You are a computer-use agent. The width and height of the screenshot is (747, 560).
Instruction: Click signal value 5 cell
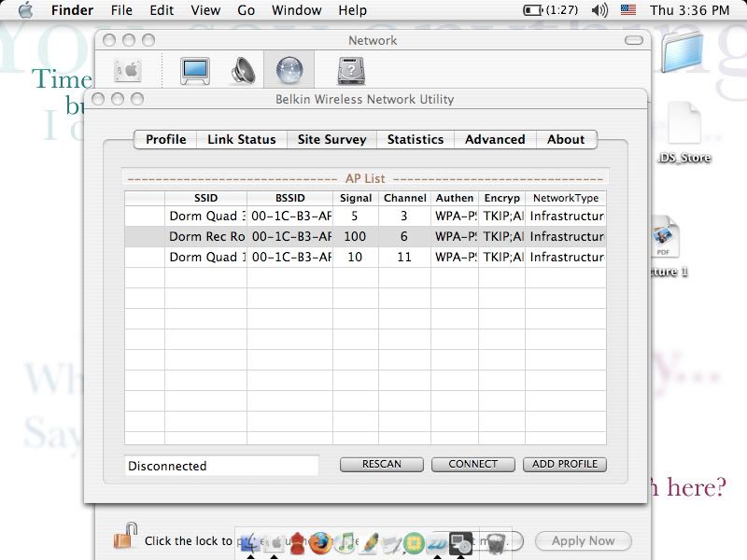[x=355, y=217]
